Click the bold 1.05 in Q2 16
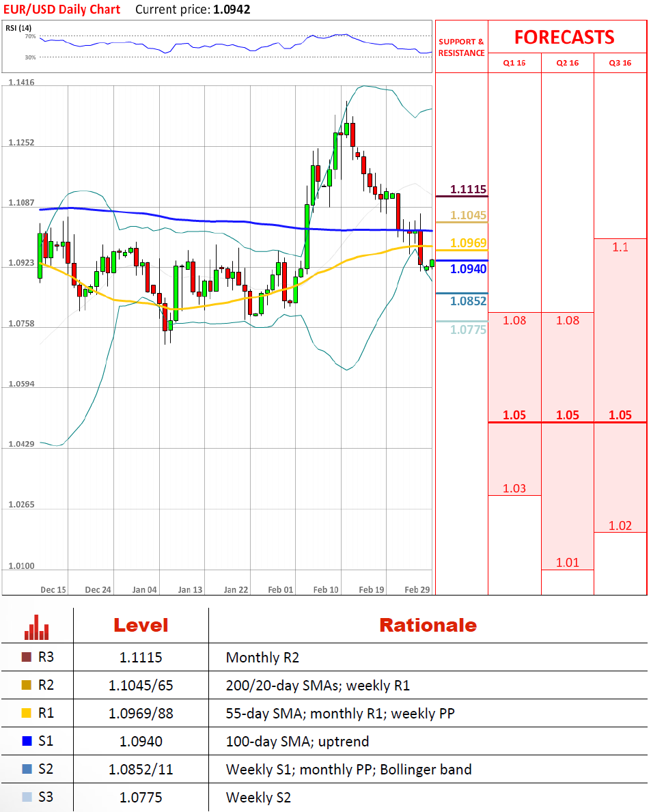Screen dimensions: 651x812 tap(568, 415)
